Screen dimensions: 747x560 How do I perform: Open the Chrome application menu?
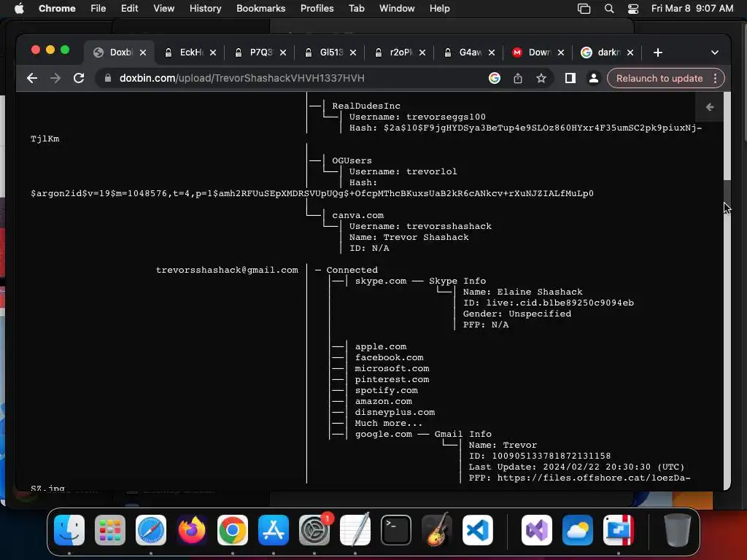(57, 9)
